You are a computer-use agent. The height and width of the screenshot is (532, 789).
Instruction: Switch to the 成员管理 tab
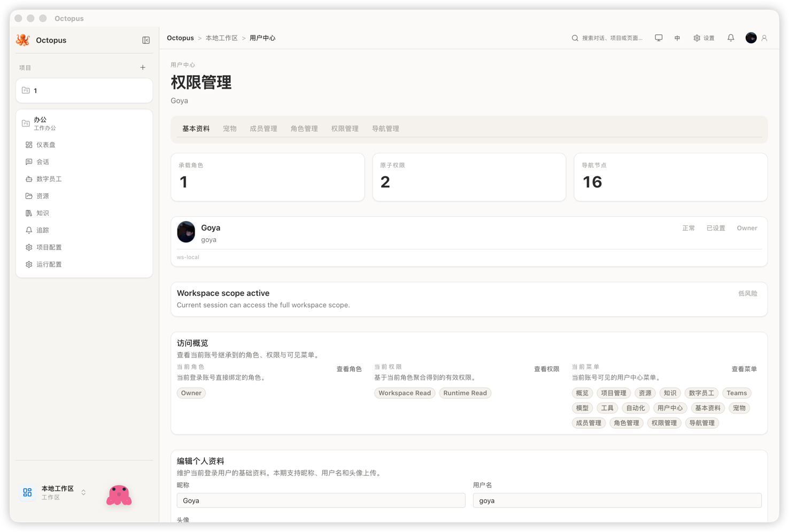point(264,129)
